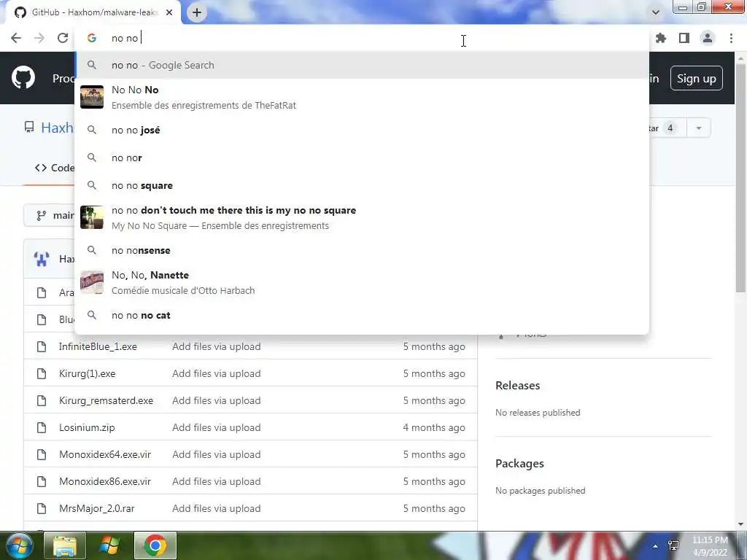The image size is (747, 560).
Task: Click the browser forward arrow
Action: (x=39, y=38)
